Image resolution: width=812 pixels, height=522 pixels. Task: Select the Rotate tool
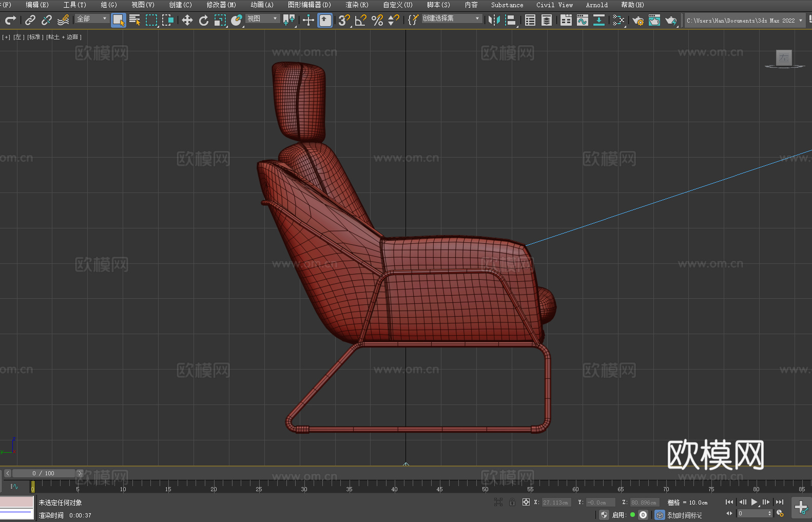tap(204, 20)
